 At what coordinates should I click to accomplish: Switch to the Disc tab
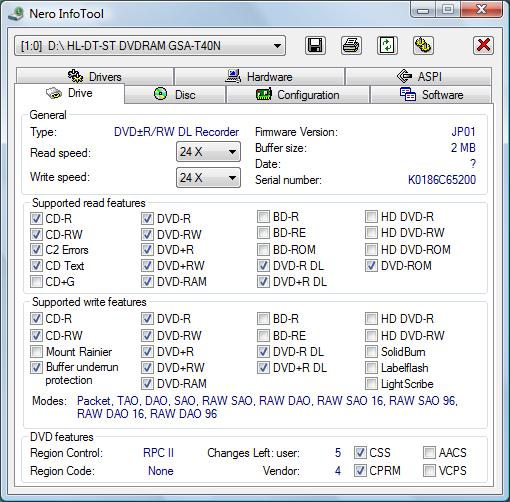pyautogui.click(x=175, y=95)
